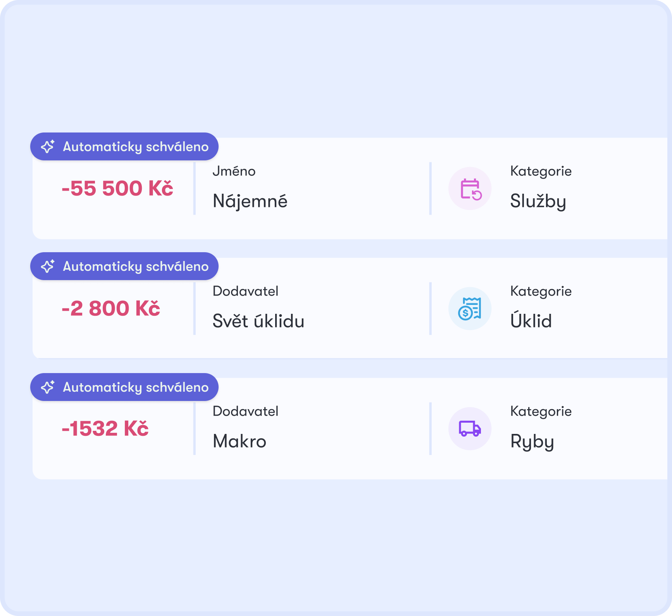This screenshot has width=672, height=616.
Task: Click the Kategorie label in Makro row
Action: pos(541,411)
